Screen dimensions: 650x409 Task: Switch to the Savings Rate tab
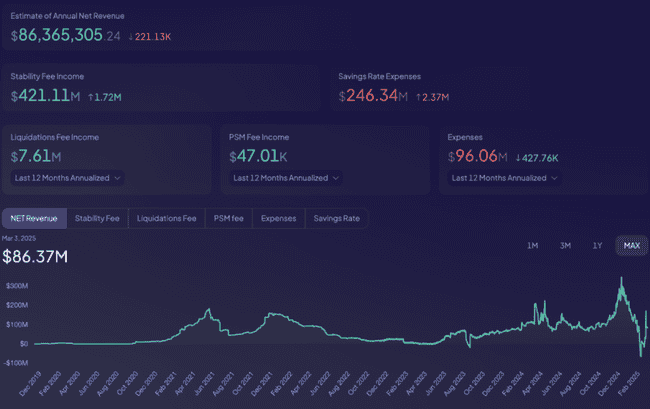[337, 218]
